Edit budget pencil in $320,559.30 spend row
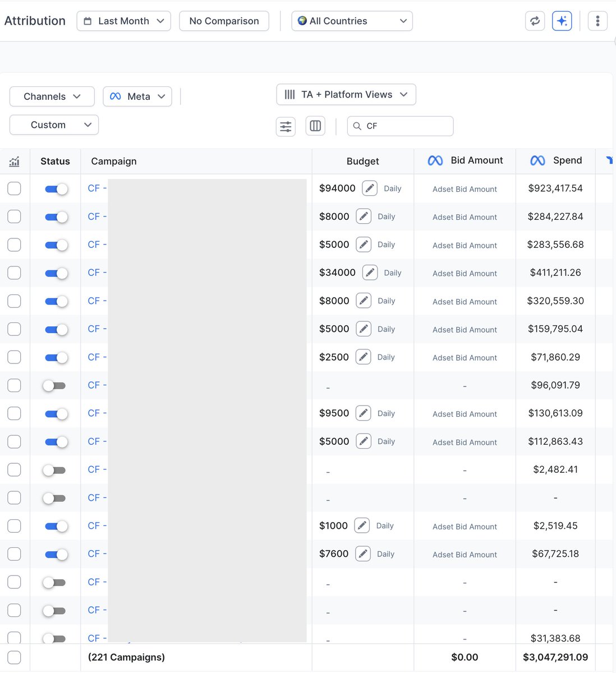 363,301
